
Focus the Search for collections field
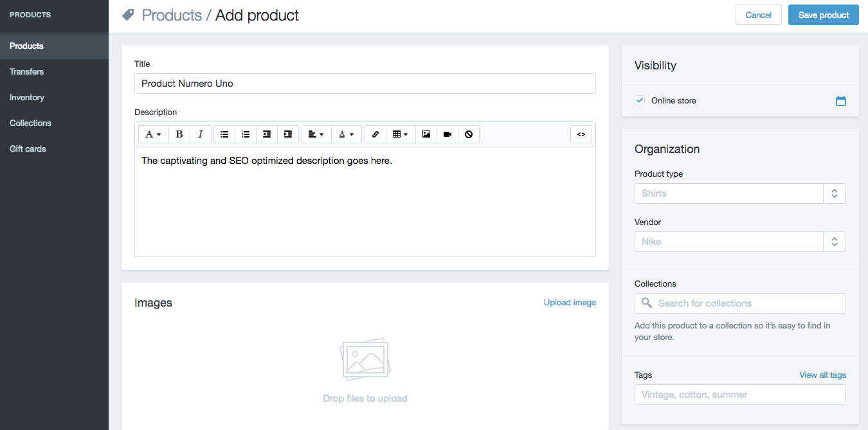click(x=740, y=303)
